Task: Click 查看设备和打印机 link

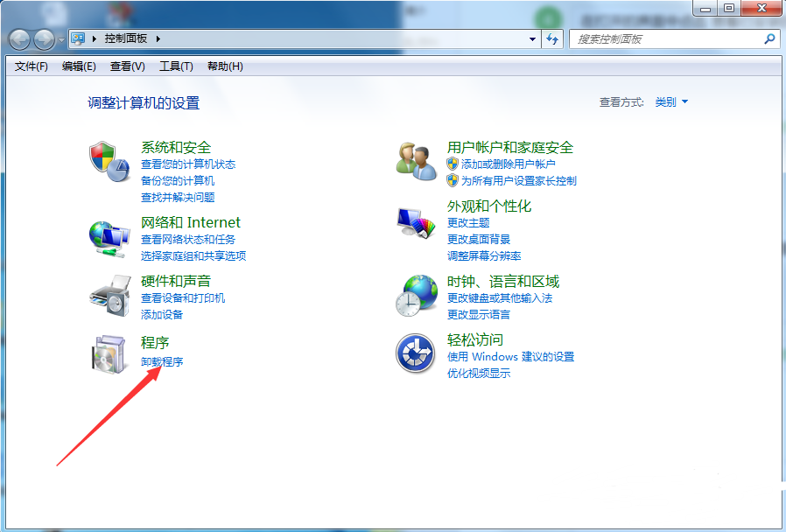Action: (x=183, y=298)
